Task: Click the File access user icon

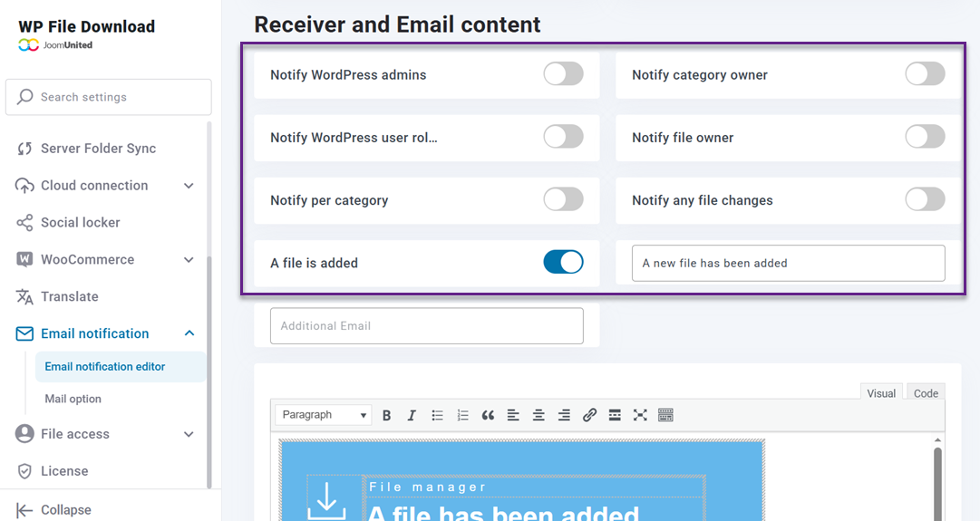Action: point(24,433)
